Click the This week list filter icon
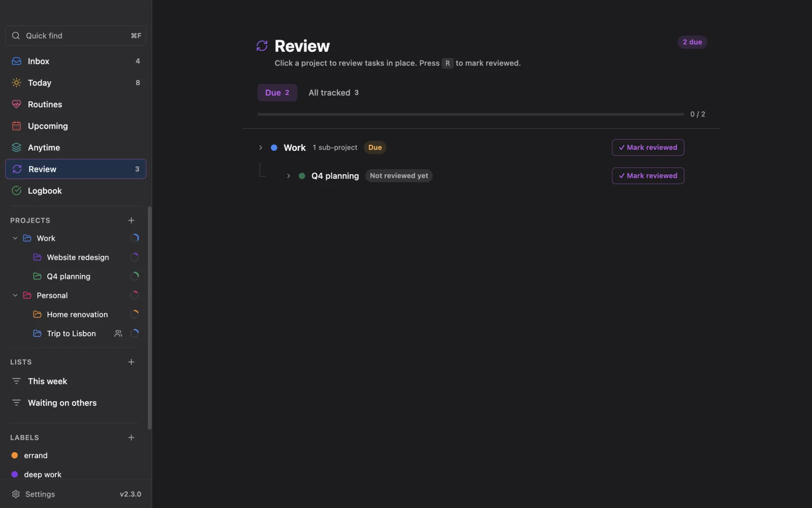The height and width of the screenshot is (508, 812). coord(16,381)
